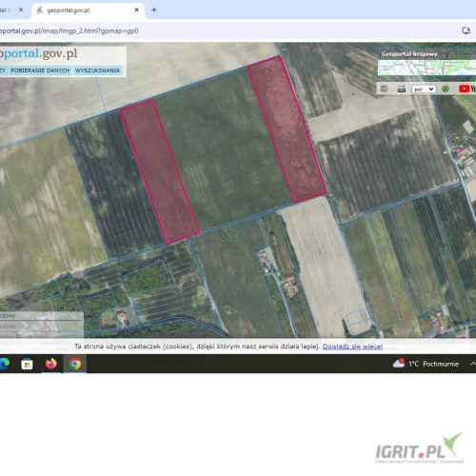Open the POBIERANIE DANYCH menu
This screenshot has height=476, width=476.
click(x=40, y=70)
